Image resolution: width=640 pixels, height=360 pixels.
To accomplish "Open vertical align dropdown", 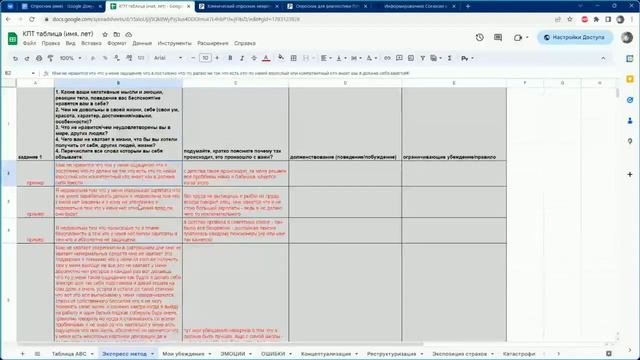I will (341, 58).
